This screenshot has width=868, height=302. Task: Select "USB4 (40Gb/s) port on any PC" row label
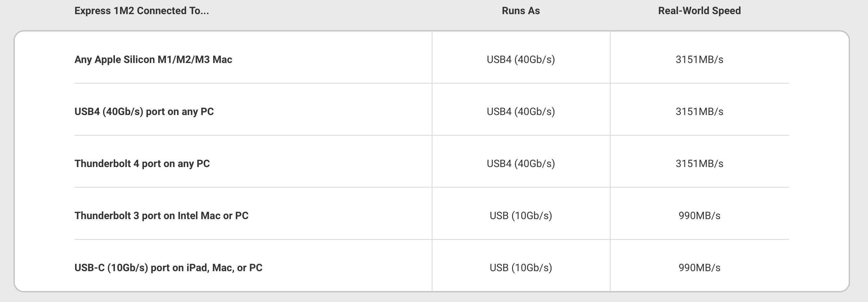point(144,111)
